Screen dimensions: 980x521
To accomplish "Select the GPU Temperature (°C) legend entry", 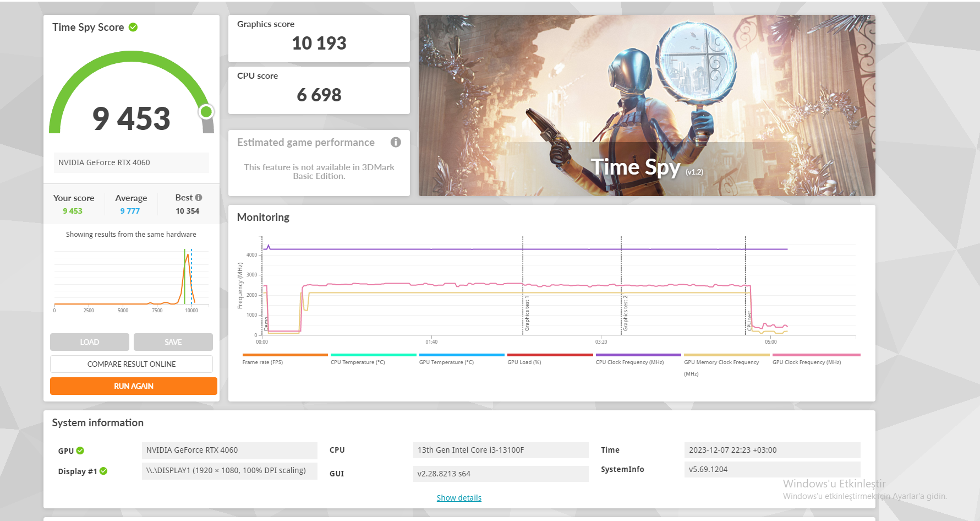I will (x=462, y=359).
